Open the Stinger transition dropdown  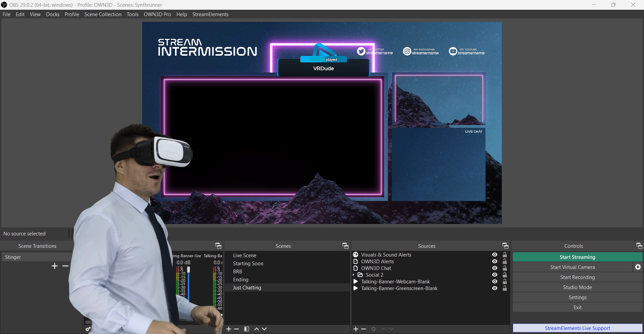click(36, 257)
